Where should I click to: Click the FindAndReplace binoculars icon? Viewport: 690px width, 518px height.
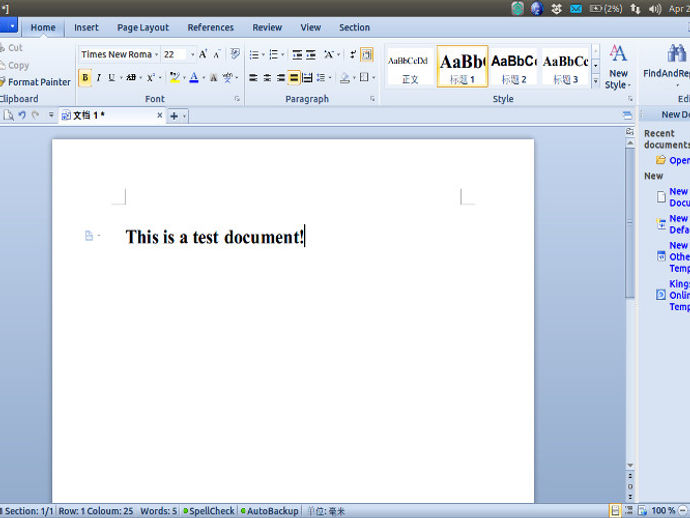pos(676,54)
